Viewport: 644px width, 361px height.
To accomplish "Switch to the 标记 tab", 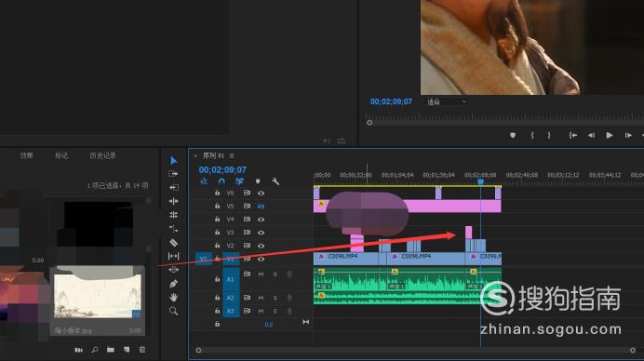I will click(x=61, y=155).
